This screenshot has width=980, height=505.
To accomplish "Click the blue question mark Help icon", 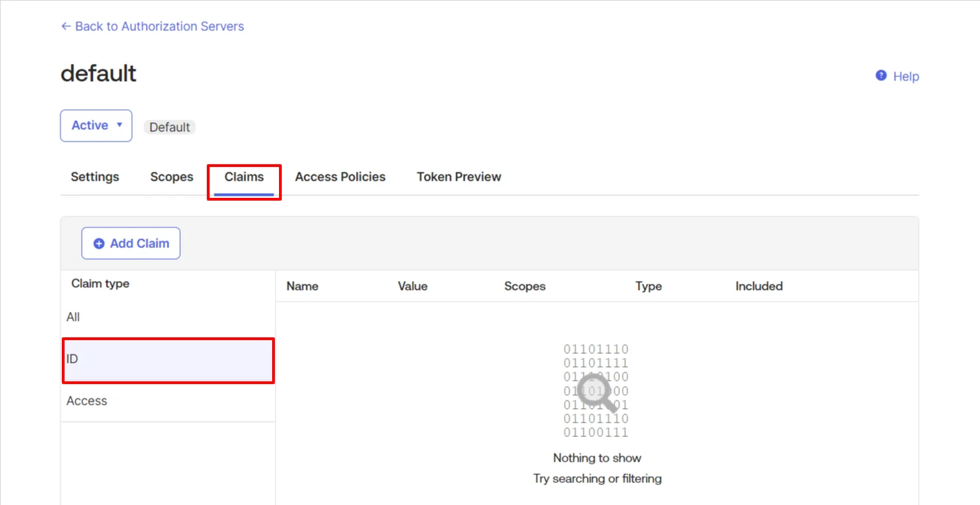I will 880,76.
